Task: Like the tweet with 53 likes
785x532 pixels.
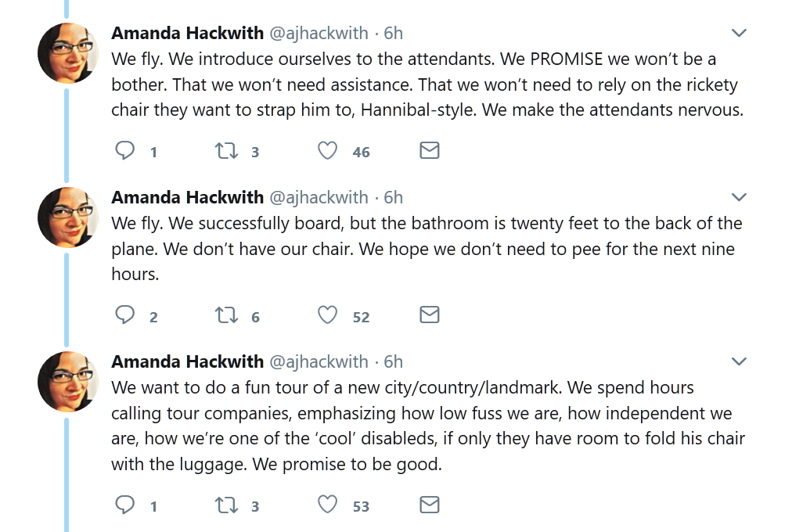Action: tap(327, 505)
